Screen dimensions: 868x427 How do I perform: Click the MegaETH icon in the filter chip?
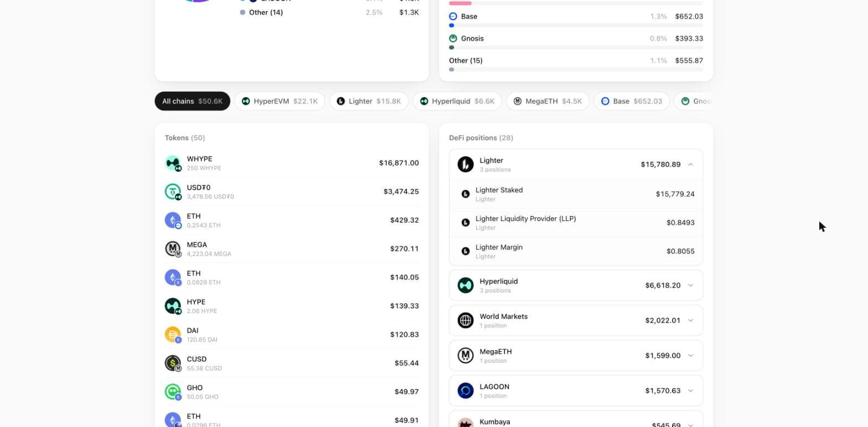pos(518,101)
